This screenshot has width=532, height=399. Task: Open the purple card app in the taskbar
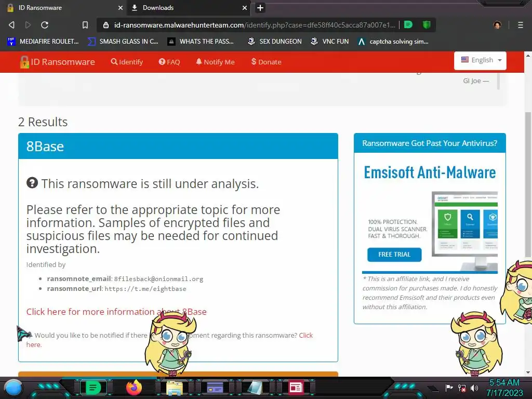[x=215, y=388]
